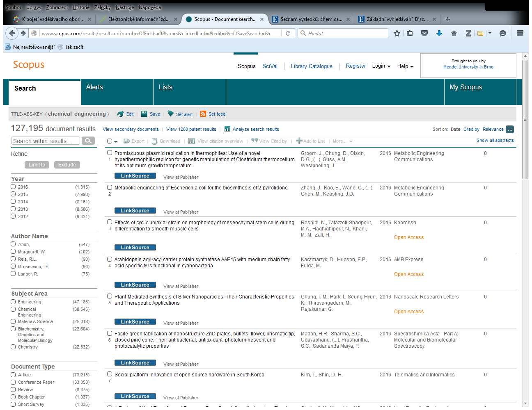This screenshot has width=532, height=410.
Task: Click the Set feed RSS icon
Action: point(203,114)
